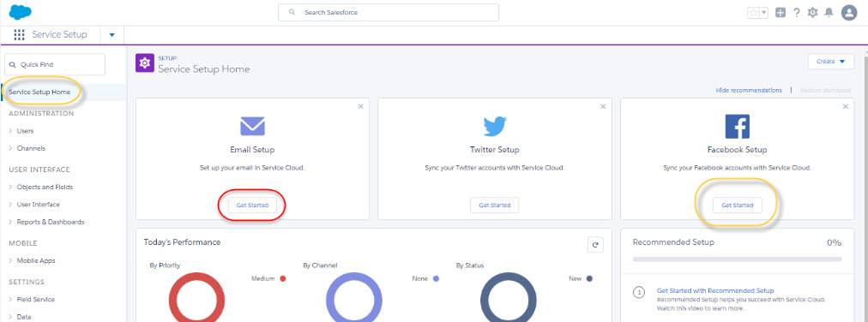Click the SETUP breadcrumb label
The height and width of the screenshot is (322, 868).
tap(167, 58)
